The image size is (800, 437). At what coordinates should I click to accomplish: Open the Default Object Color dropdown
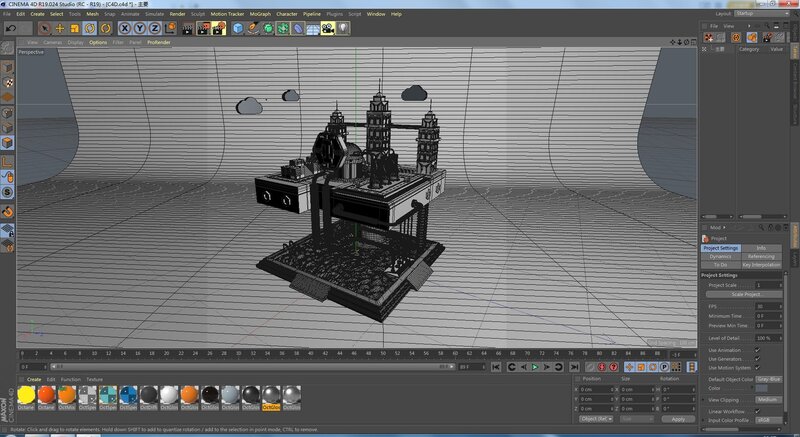point(768,379)
